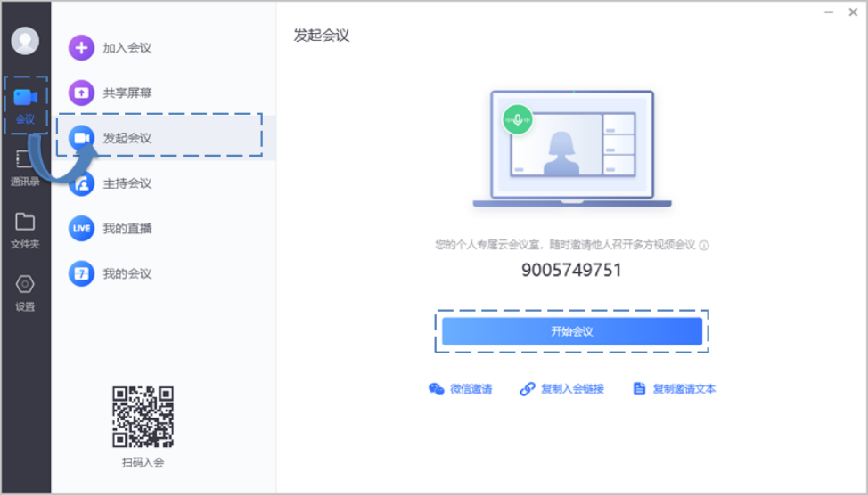Close the meeting app window

(853, 12)
